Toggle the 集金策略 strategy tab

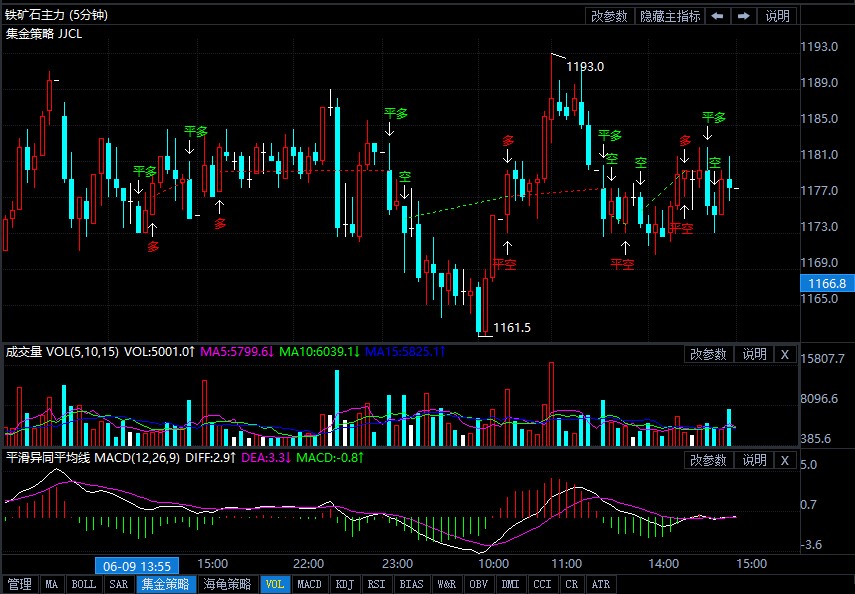[165, 584]
